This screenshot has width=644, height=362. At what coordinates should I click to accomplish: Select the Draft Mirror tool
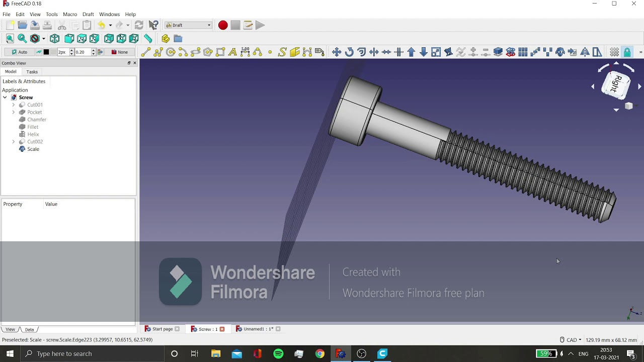585,52
